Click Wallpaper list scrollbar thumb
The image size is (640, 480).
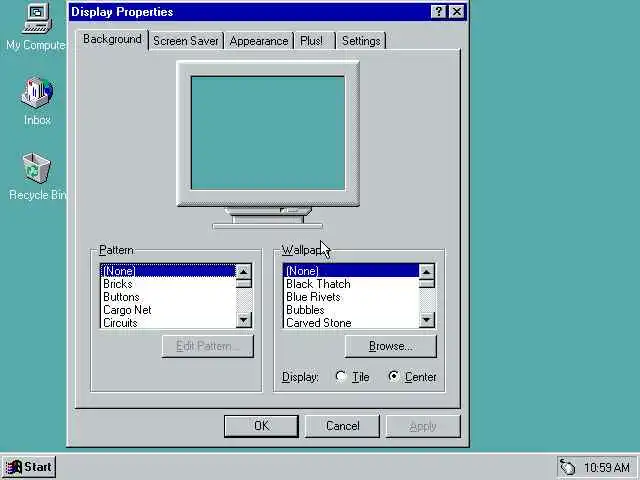click(x=427, y=283)
